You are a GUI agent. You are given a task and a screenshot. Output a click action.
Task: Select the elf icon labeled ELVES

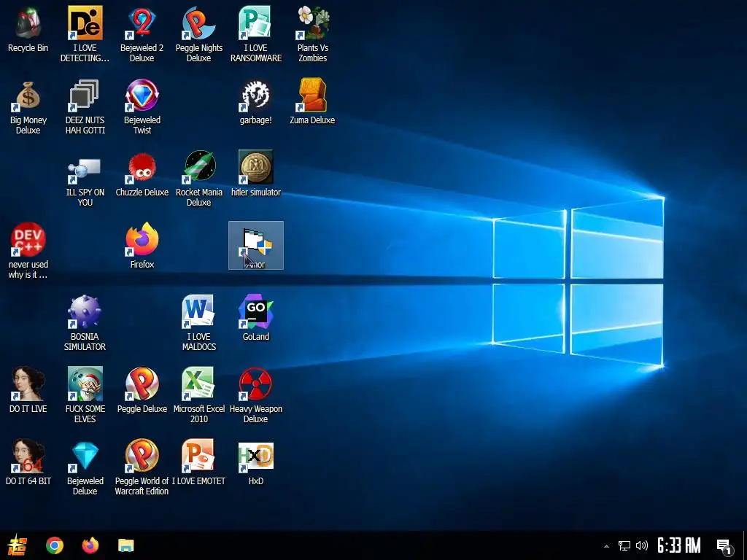85,384
